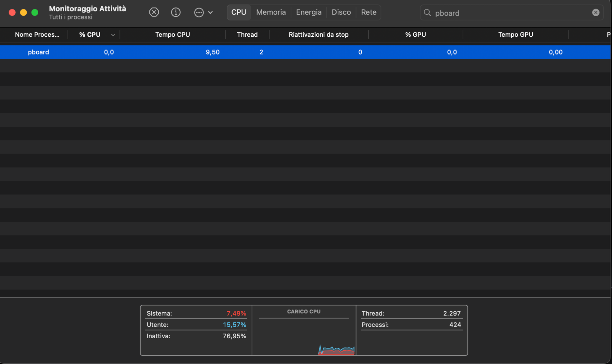Click the % GPU column header
612x364 pixels.
(415, 34)
